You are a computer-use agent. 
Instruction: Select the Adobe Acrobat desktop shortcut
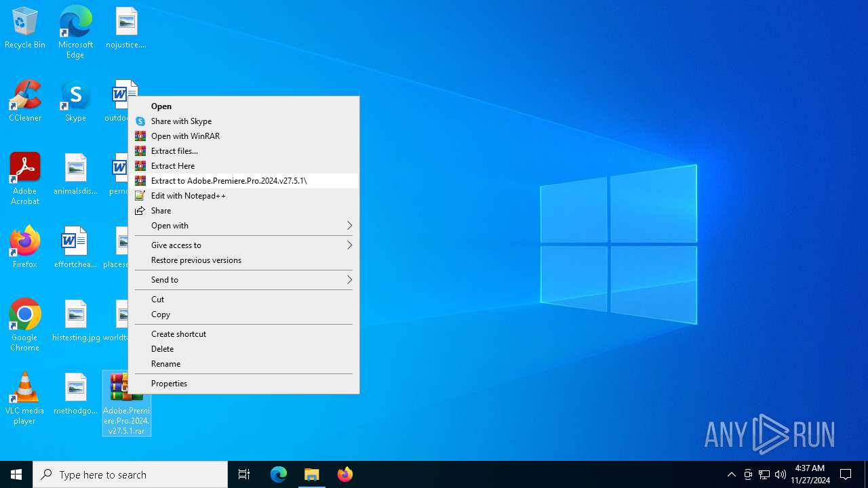[x=25, y=179]
